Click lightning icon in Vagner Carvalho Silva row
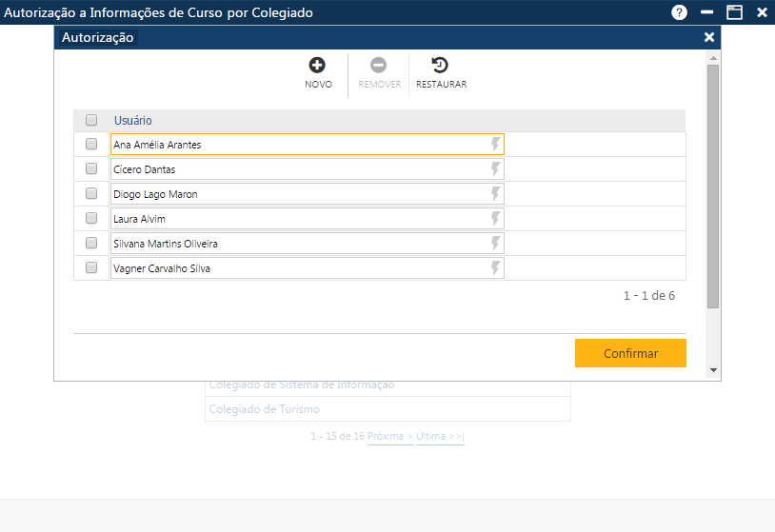 click(495, 267)
